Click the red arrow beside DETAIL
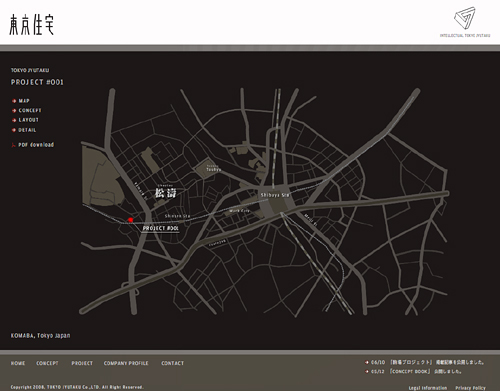The width and height of the screenshot is (500, 391). [x=14, y=130]
